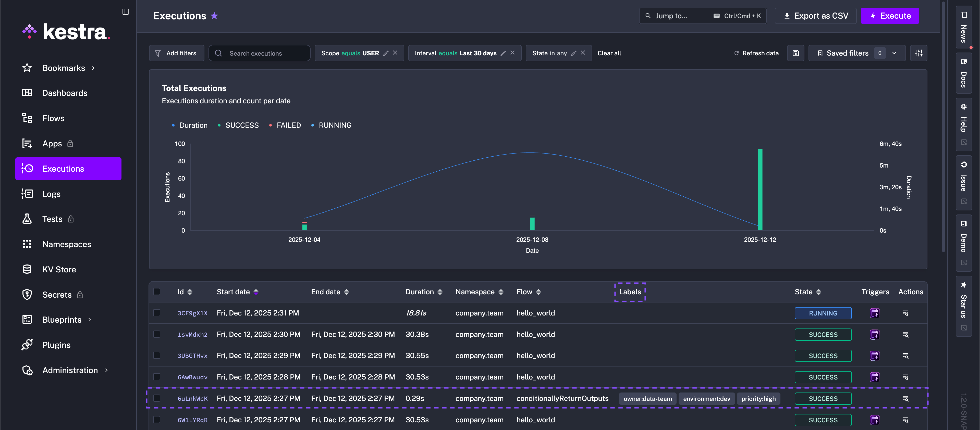This screenshot has height=430, width=980.
Task: Go to Flows in the sidebar
Action: (x=53, y=118)
